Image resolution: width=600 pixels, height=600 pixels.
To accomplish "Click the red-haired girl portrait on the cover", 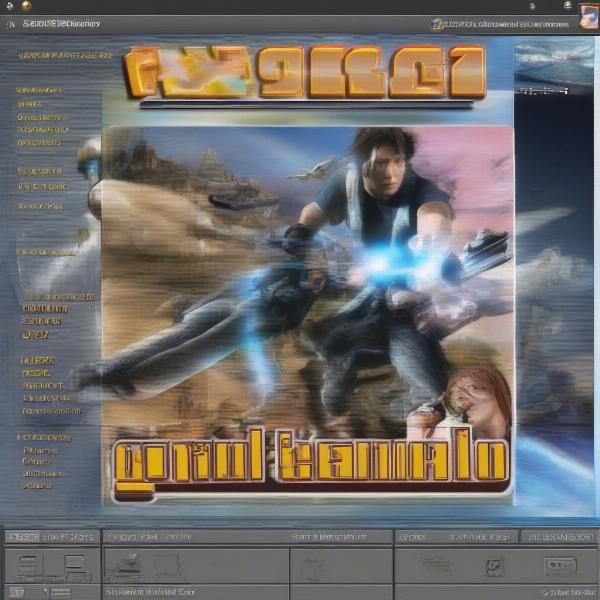I will [478, 400].
